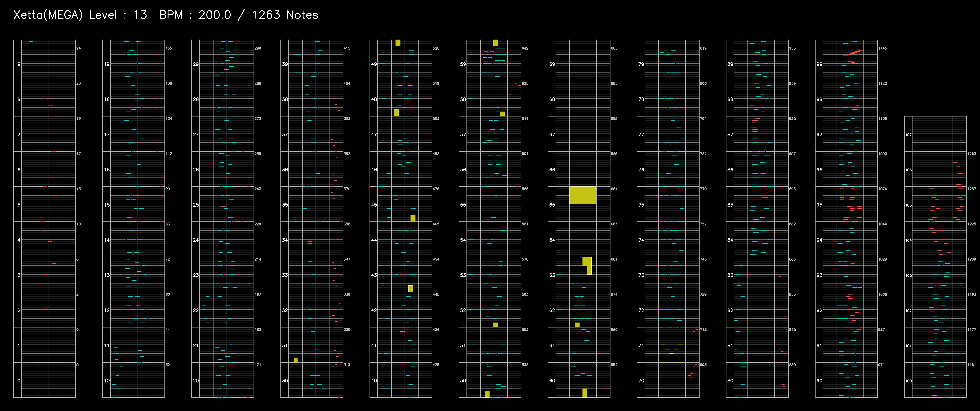Click the cumulative note count "642"

click(525, 48)
